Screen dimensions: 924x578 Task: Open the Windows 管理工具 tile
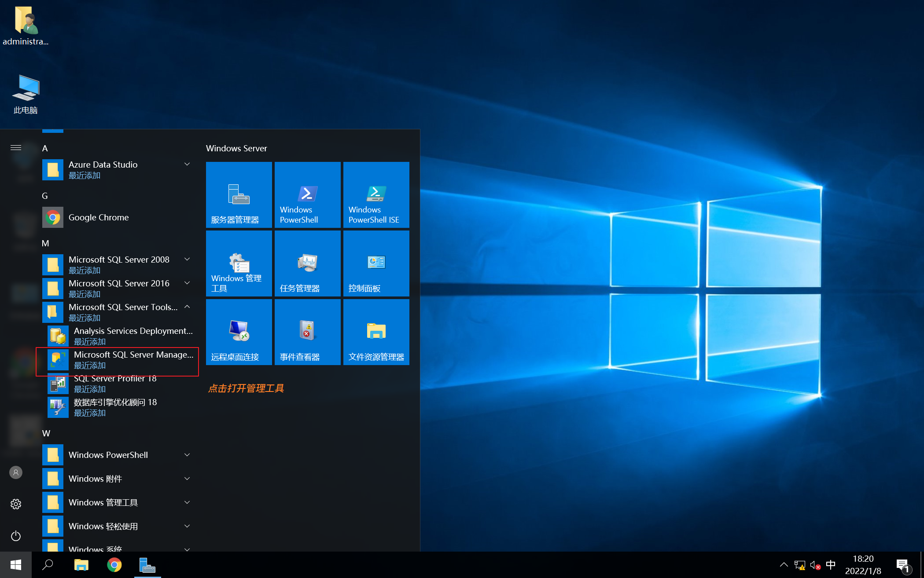click(239, 263)
